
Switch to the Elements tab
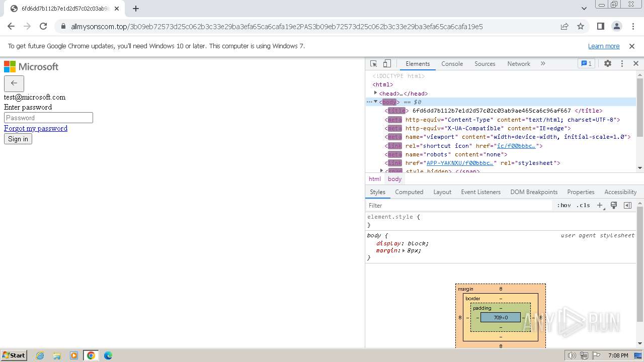[x=418, y=64]
